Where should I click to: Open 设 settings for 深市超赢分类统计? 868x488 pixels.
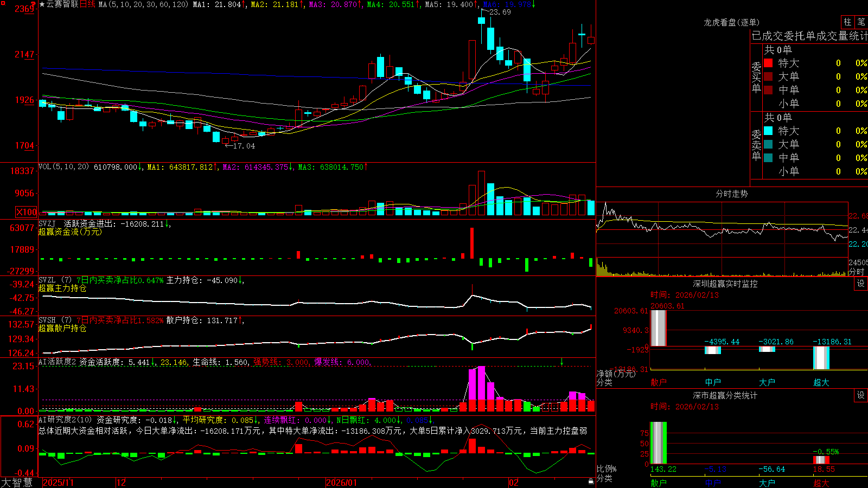861,395
